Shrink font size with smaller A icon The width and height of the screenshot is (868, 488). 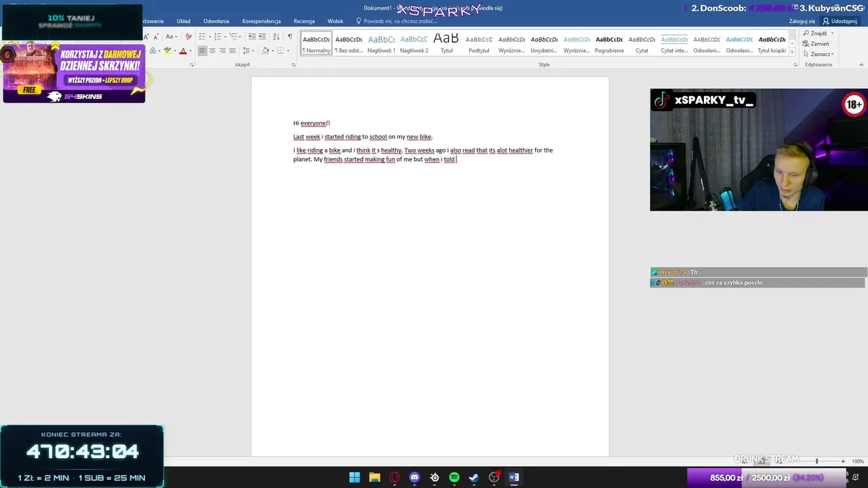tap(156, 37)
